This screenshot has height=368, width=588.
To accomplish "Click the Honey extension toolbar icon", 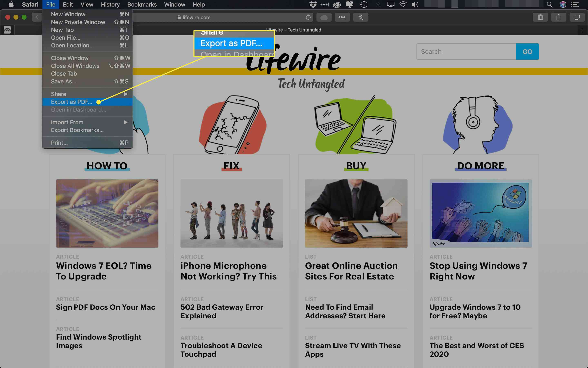I will pyautogui.click(x=361, y=17).
